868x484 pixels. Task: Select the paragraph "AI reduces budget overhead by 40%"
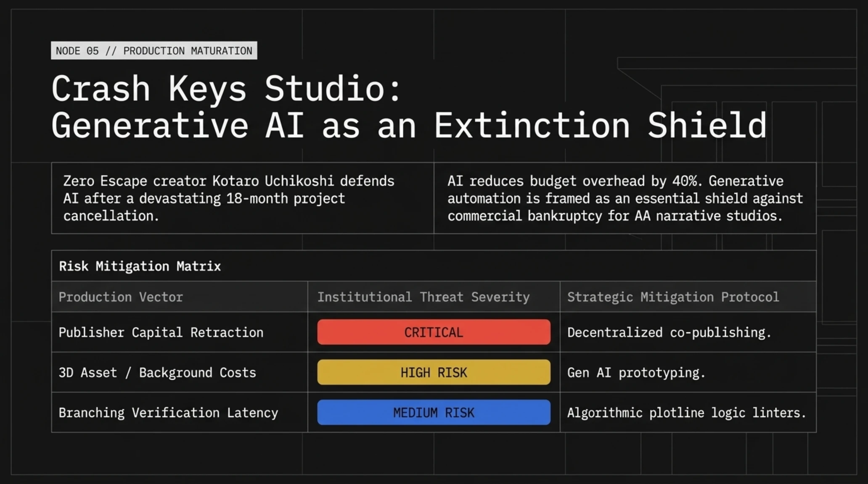tap(625, 198)
